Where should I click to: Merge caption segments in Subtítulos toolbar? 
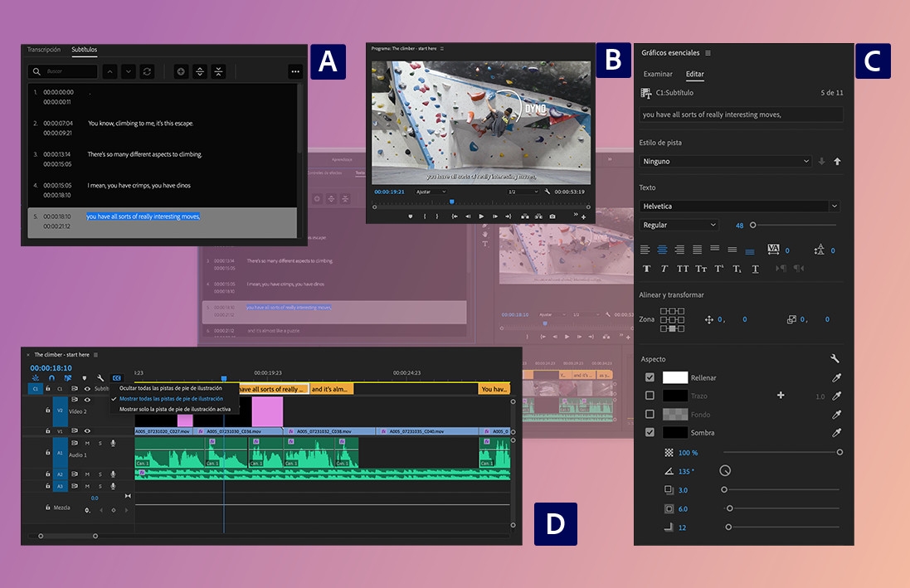[x=218, y=71]
